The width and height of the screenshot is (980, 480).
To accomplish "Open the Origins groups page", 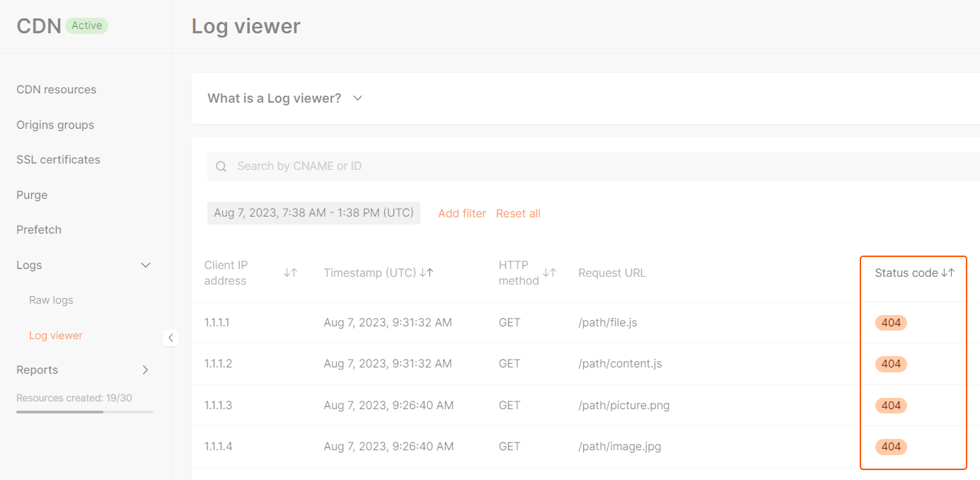I will tap(54, 125).
